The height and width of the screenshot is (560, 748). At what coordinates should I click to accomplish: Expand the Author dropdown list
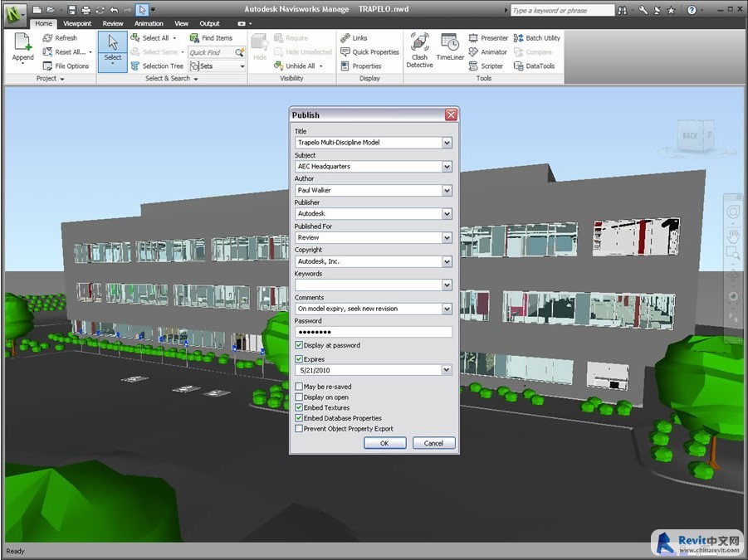coord(447,190)
